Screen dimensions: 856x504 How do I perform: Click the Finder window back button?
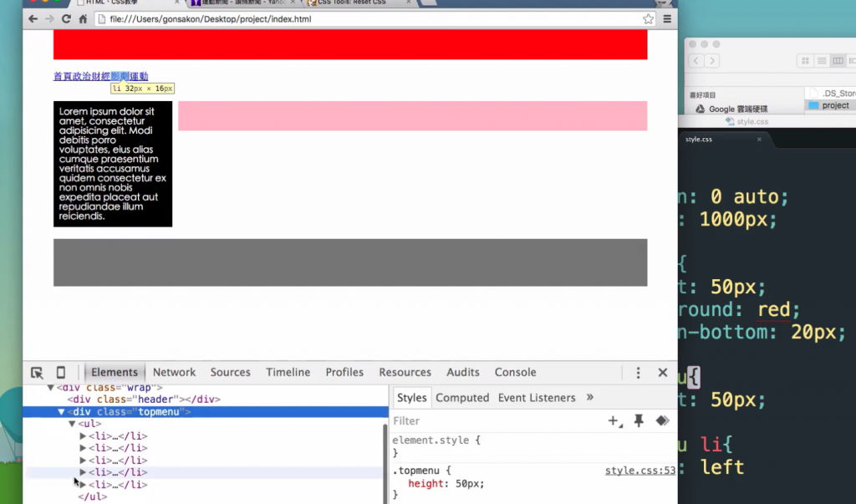pyautogui.click(x=696, y=61)
